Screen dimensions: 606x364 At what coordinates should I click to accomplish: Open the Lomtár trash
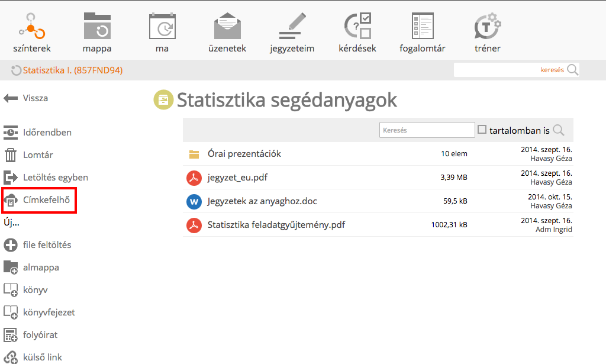[x=11, y=155]
